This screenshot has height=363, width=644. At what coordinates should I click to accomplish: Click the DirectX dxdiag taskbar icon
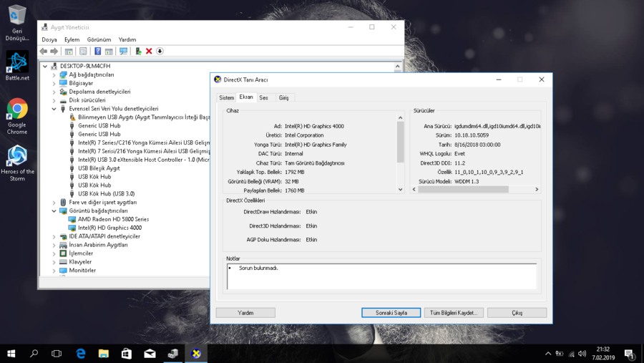196,354
